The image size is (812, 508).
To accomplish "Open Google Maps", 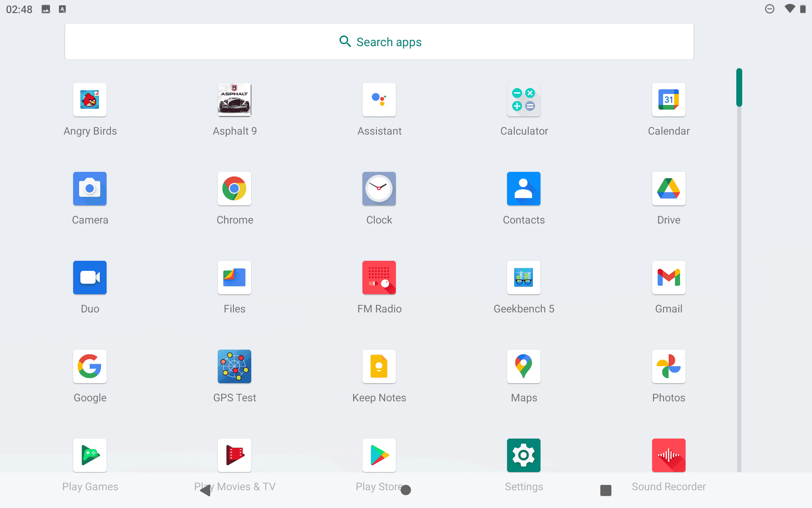I will click(x=524, y=367).
